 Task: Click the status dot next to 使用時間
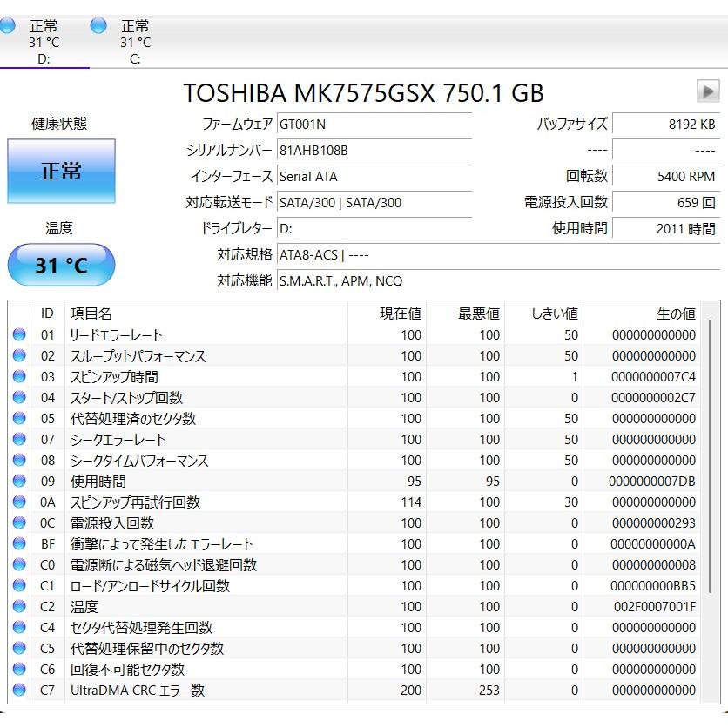click(x=21, y=482)
